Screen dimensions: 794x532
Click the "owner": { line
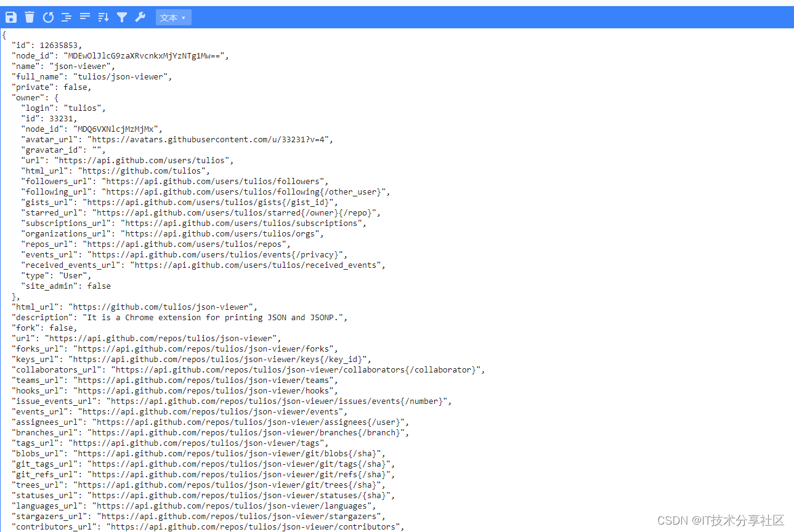(x=35, y=97)
